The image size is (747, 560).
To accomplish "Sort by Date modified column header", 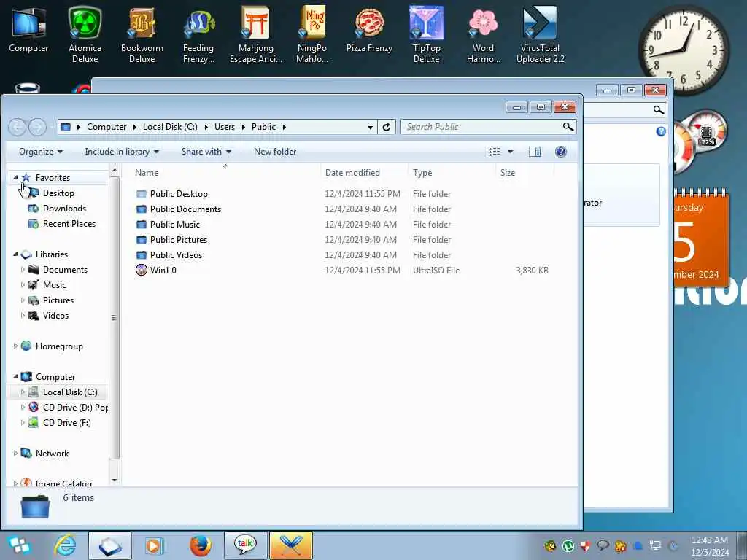I will tap(365, 172).
